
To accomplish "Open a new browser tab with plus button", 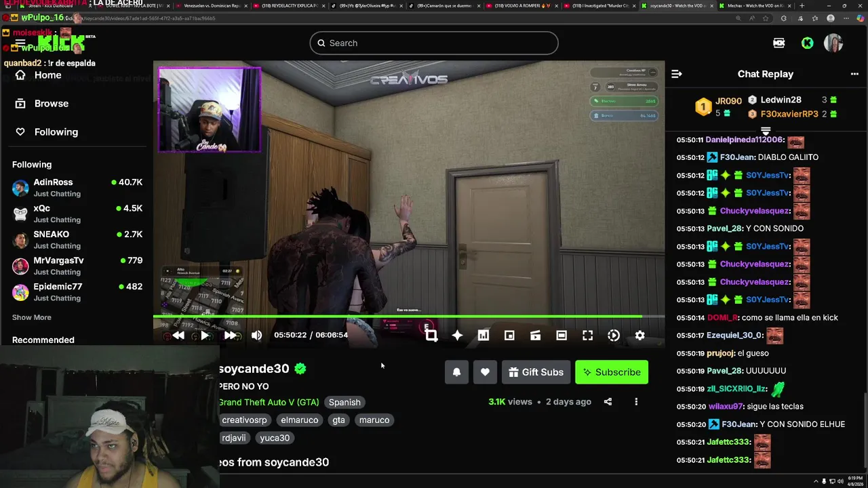I will [802, 5].
